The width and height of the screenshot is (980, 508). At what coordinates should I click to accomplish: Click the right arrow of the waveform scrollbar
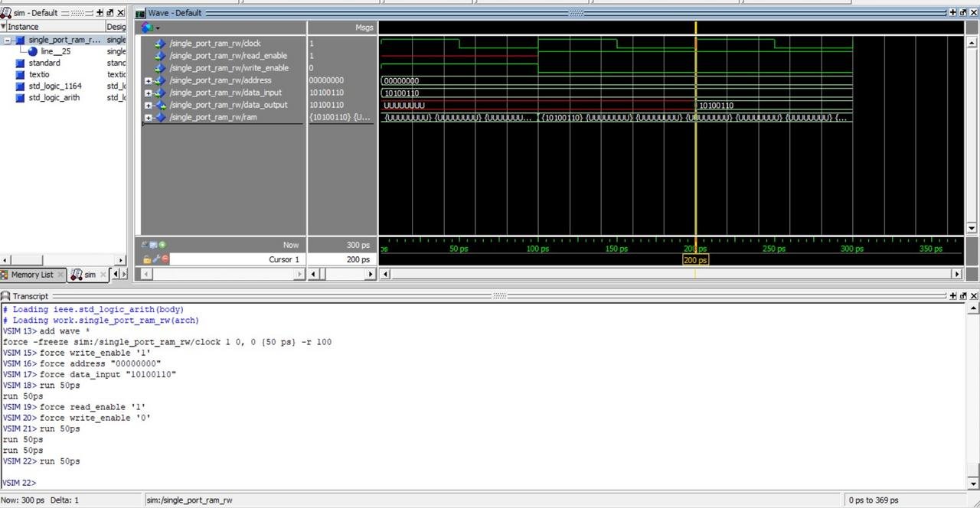click(x=958, y=273)
